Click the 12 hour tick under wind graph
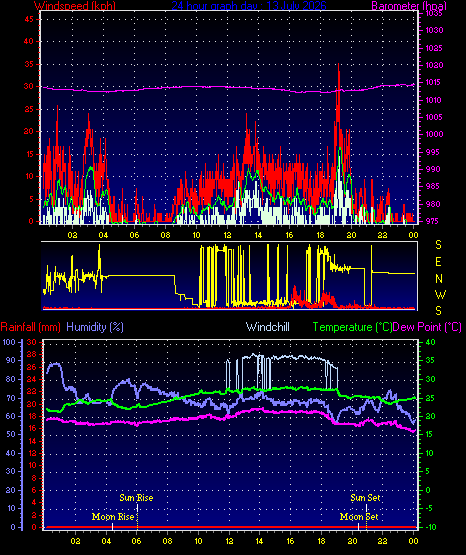466x555 pixels. click(x=227, y=235)
